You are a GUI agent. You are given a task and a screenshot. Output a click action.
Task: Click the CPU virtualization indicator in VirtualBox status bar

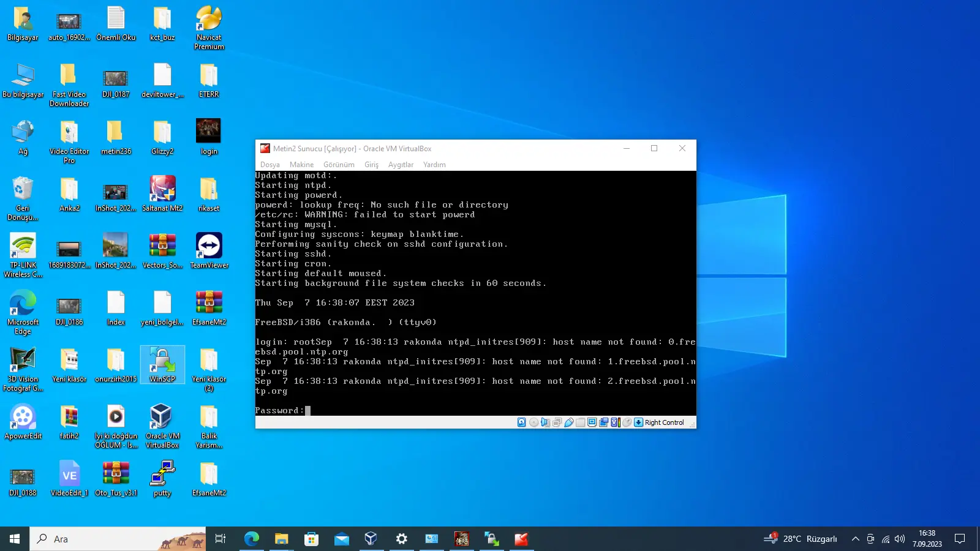point(616,422)
